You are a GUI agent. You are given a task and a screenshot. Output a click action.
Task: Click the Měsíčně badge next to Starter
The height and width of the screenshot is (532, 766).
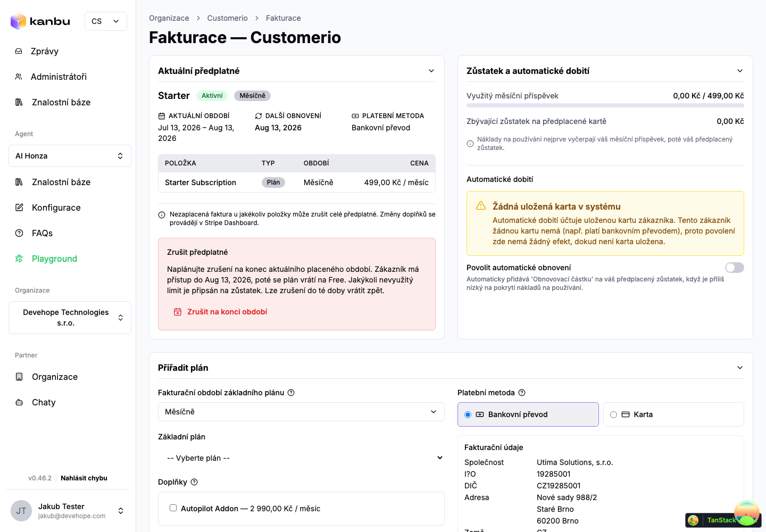click(253, 96)
